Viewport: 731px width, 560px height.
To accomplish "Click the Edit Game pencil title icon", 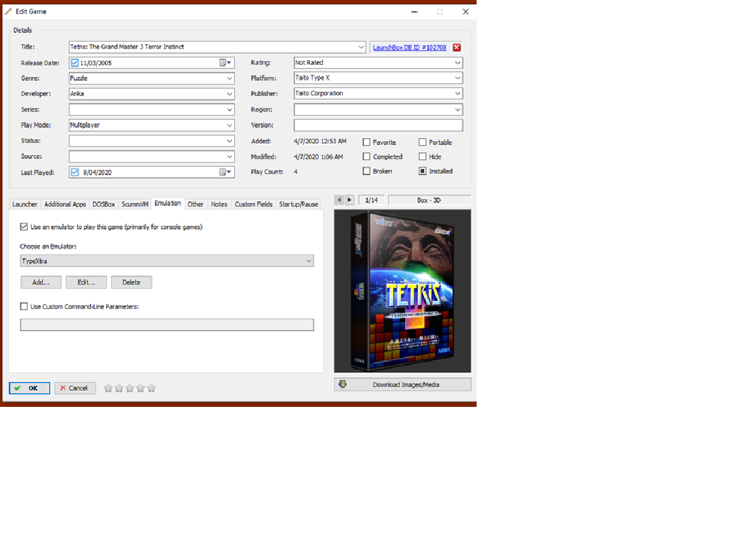I will tap(8, 11).
